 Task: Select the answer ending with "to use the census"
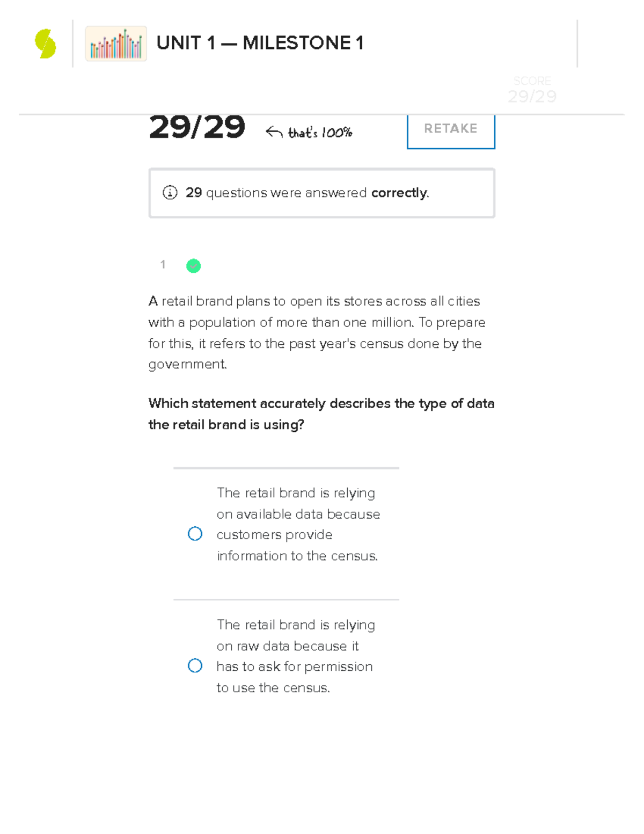click(294, 655)
